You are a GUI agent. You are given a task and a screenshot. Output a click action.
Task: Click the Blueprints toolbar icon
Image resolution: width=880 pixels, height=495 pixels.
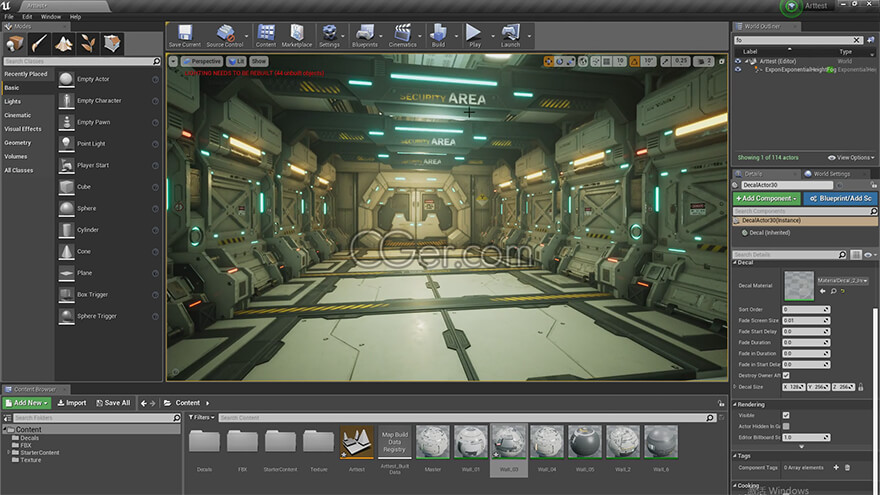[x=365, y=35]
